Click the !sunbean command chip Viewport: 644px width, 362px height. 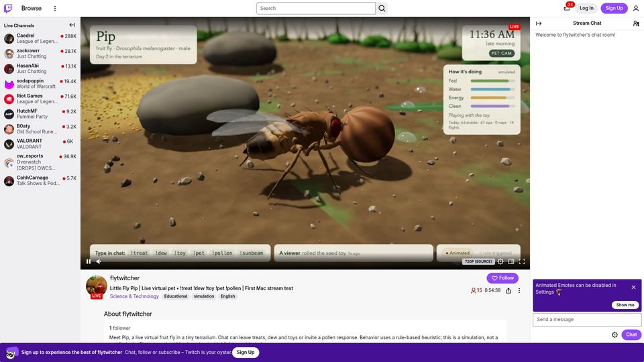[252, 253]
